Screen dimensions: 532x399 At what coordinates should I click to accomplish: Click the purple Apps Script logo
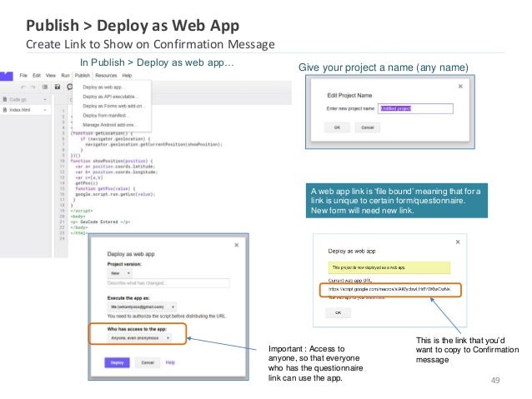[7, 76]
